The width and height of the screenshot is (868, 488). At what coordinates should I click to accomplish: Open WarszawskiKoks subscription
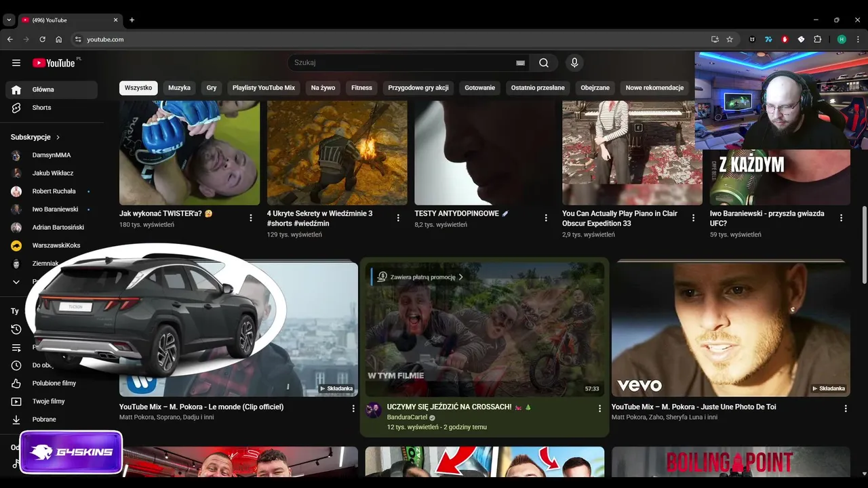[x=52, y=245]
